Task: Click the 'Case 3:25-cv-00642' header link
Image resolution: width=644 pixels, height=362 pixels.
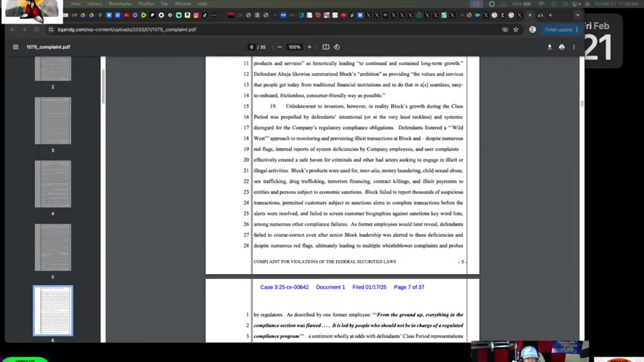Action: click(x=284, y=287)
